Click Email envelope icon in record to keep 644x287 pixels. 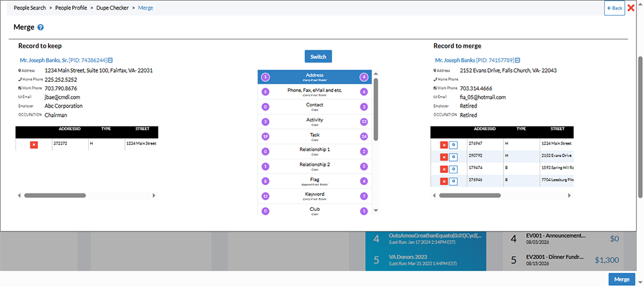click(20, 97)
